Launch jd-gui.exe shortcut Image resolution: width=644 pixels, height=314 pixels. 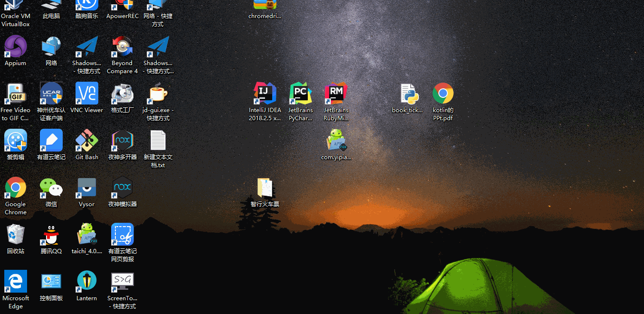coord(158,102)
